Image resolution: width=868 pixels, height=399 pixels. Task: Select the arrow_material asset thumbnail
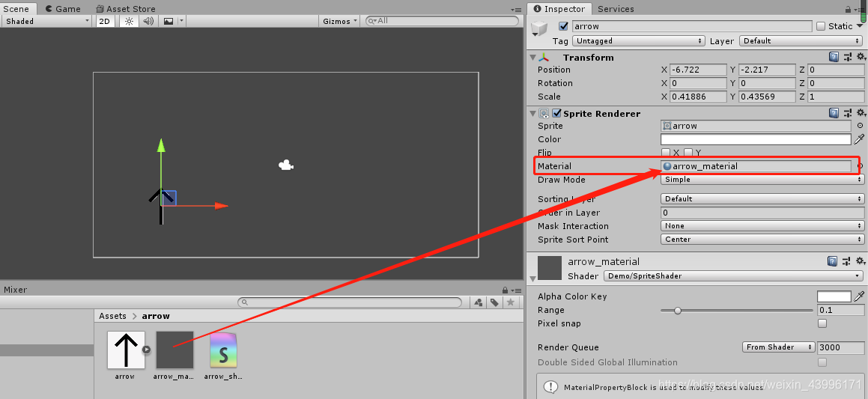pos(175,349)
